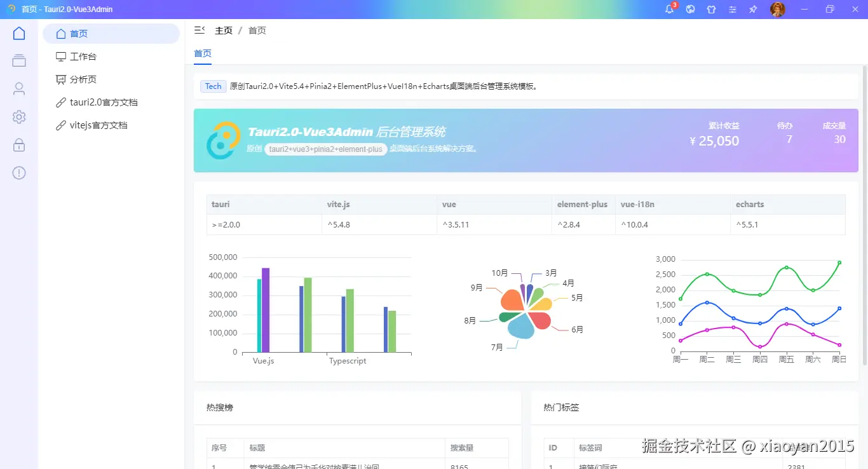
Task: Switch language using the translation icon
Action: pyautogui.click(x=690, y=10)
